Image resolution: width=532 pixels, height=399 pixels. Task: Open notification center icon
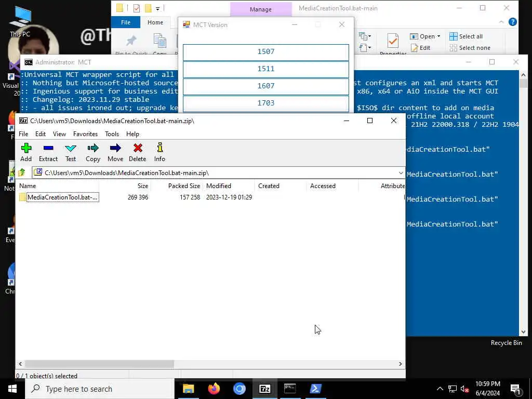(515, 389)
